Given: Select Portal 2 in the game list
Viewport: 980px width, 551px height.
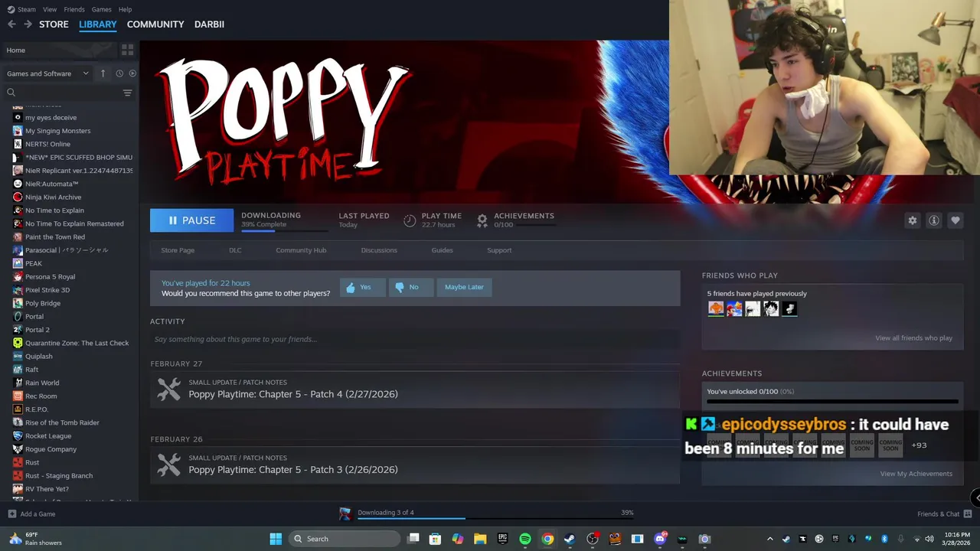Looking at the screenshot, I should [37, 330].
